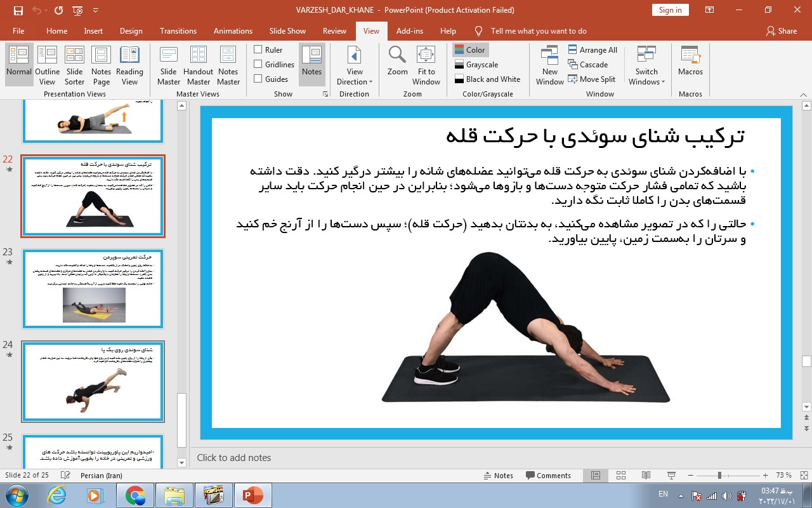The width and height of the screenshot is (812, 508).
Task: Fit slide to window
Action: (x=426, y=65)
